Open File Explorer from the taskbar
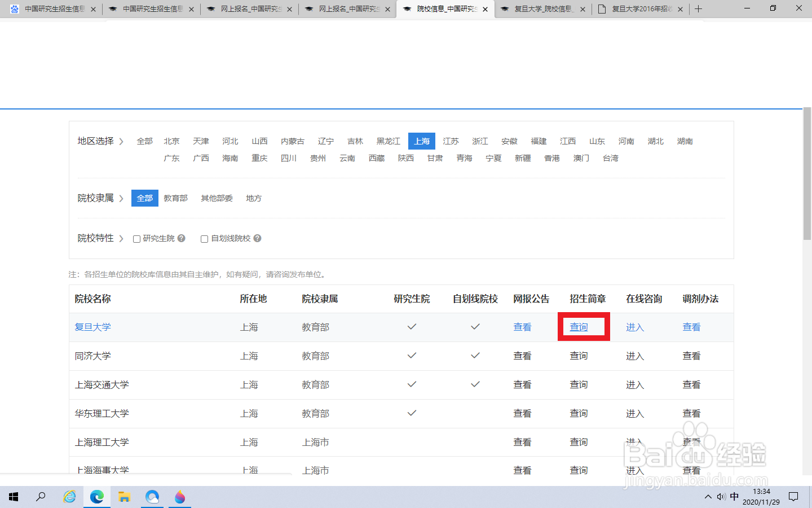The height and width of the screenshot is (508, 812). (x=125, y=497)
